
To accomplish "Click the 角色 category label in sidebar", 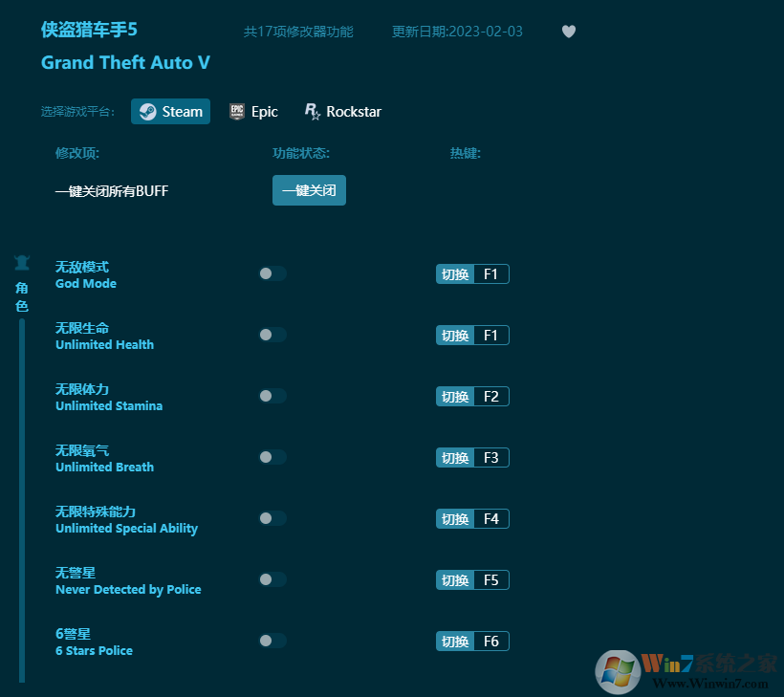I will point(21,296).
